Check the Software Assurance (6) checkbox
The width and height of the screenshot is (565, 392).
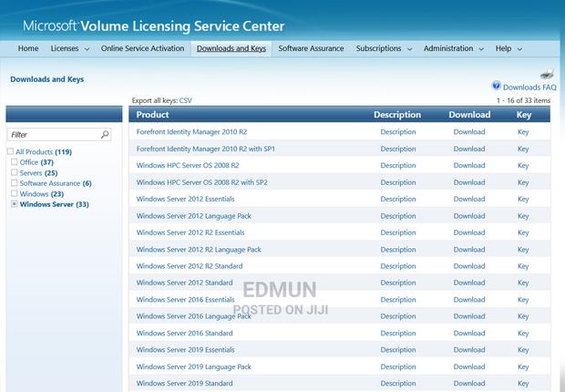pos(14,183)
